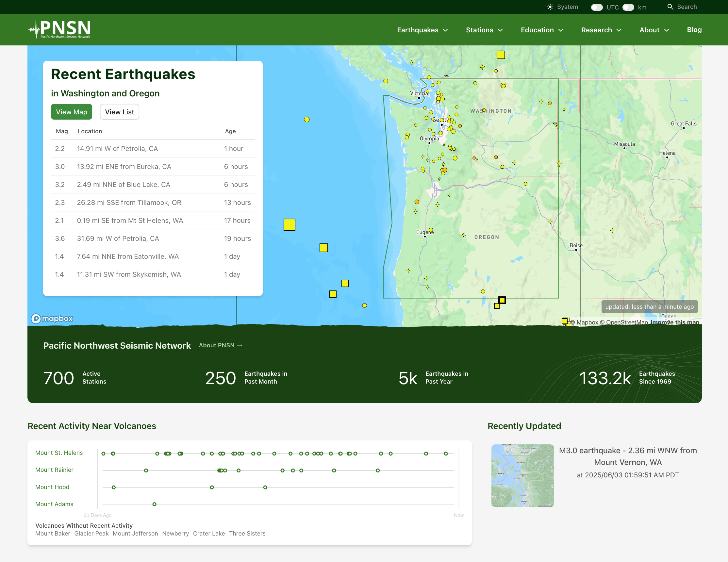The image size is (728, 562).
Task: Click the PNSN logo in header
Action: click(x=59, y=29)
